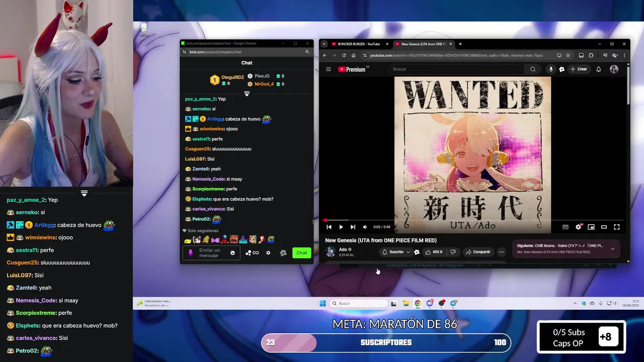The image size is (644, 362).
Task: Click the video progress bar
Action: click(x=474, y=220)
